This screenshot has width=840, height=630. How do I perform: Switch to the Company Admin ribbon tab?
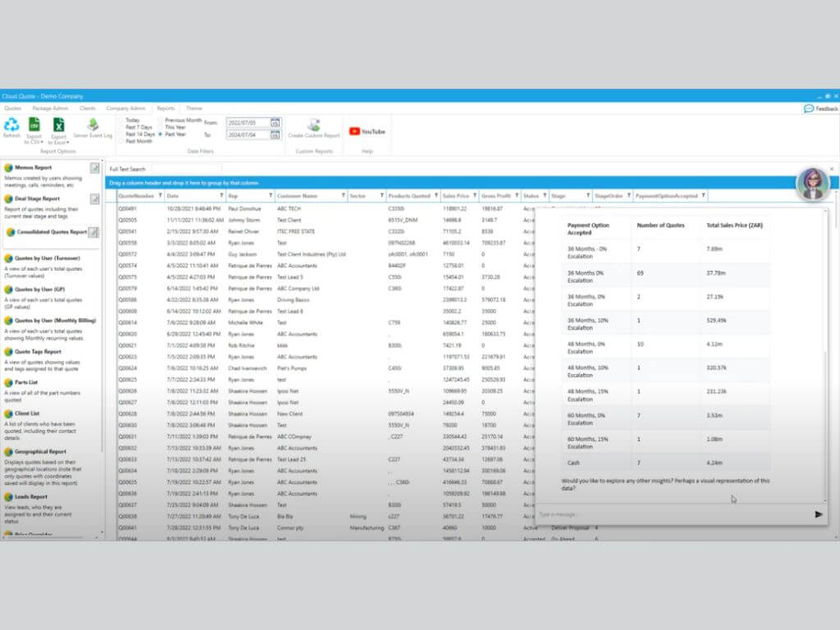click(x=126, y=108)
